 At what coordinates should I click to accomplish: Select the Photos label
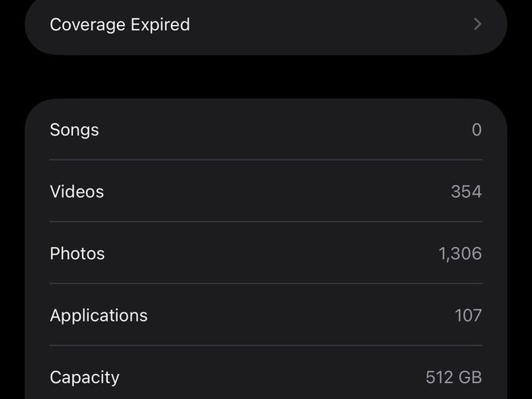coord(77,253)
